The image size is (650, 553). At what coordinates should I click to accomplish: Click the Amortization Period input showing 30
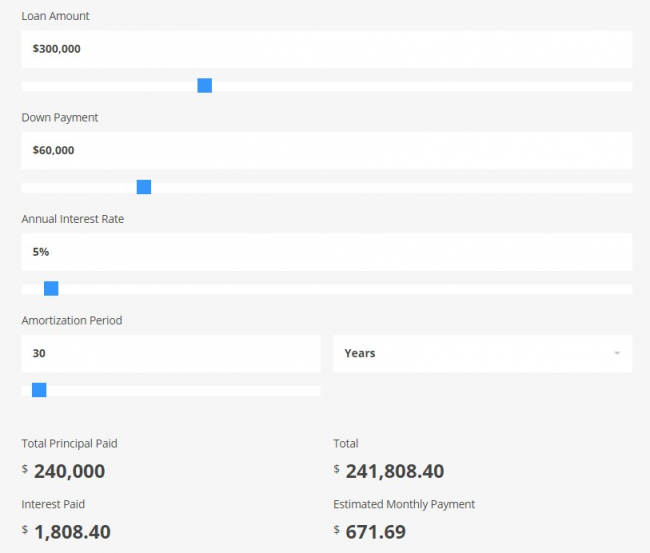(170, 353)
